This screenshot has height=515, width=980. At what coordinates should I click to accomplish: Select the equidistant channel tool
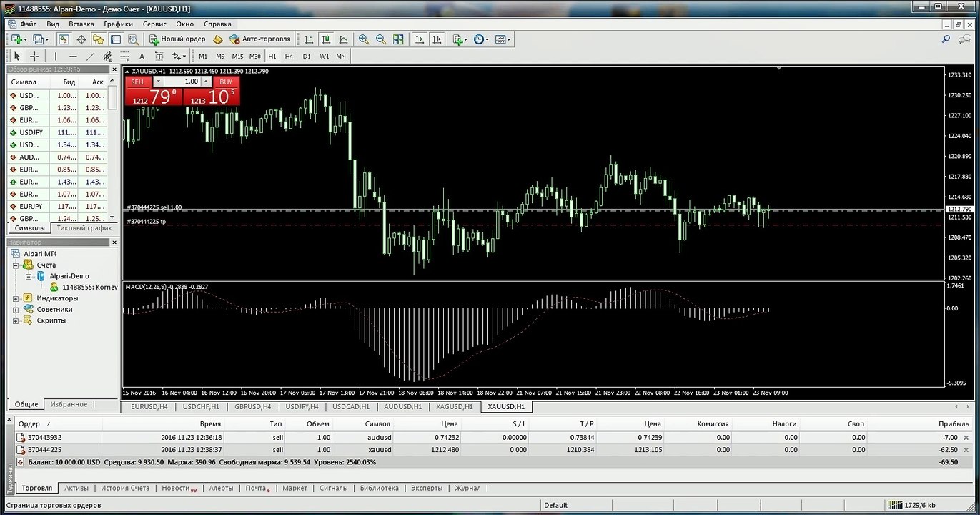click(107, 56)
